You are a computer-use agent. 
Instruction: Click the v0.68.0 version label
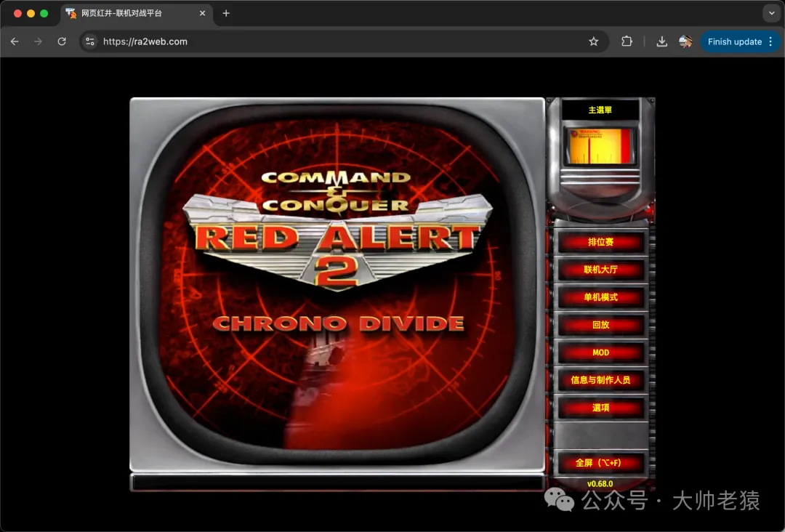pos(600,484)
